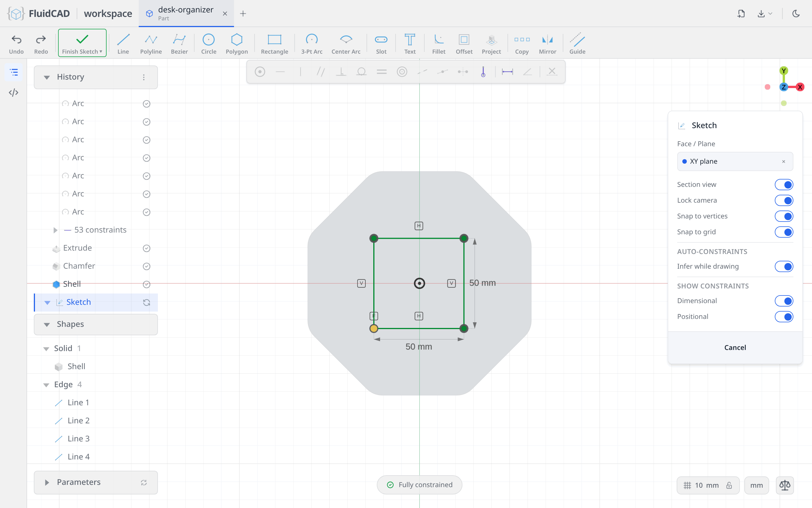
Task: Collapse the History panel
Action: click(x=47, y=77)
